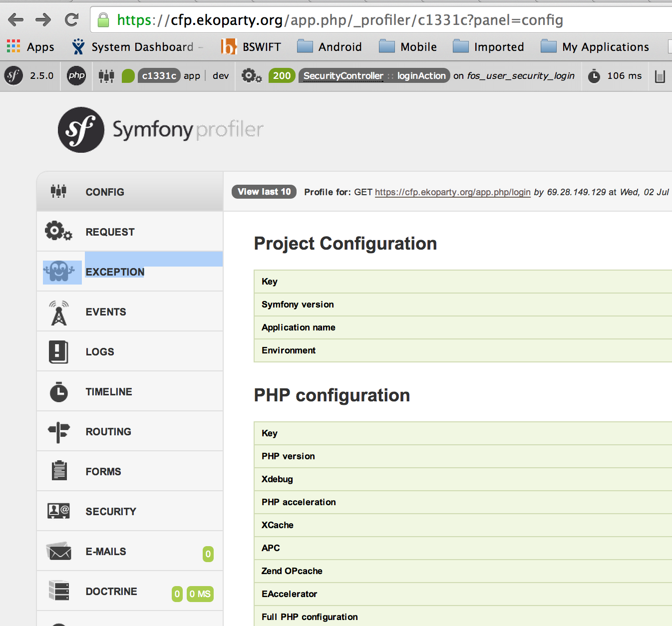Click the DOCTRINE database icon
Screen dimensions: 672x626
pos(59,591)
